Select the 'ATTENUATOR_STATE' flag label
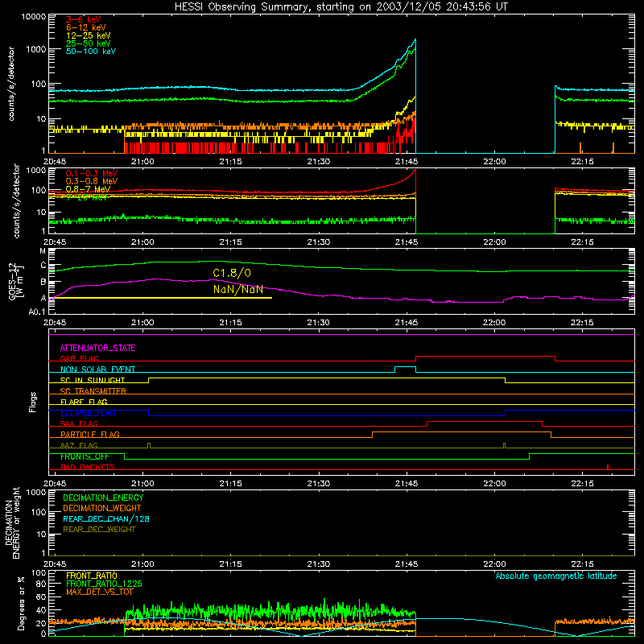Screen dimensions: 644x644 pyautogui.click(x=97, y=349)
